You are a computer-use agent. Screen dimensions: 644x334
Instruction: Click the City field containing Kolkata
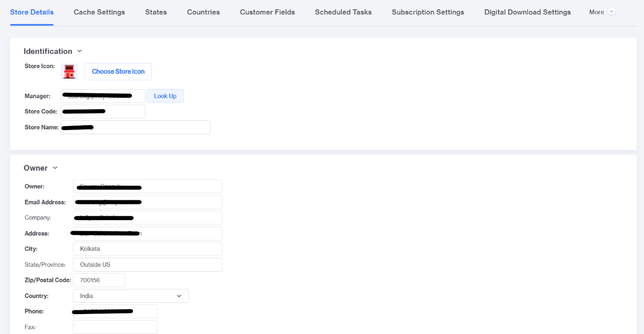pyautogui.click(x=147, y=249)
